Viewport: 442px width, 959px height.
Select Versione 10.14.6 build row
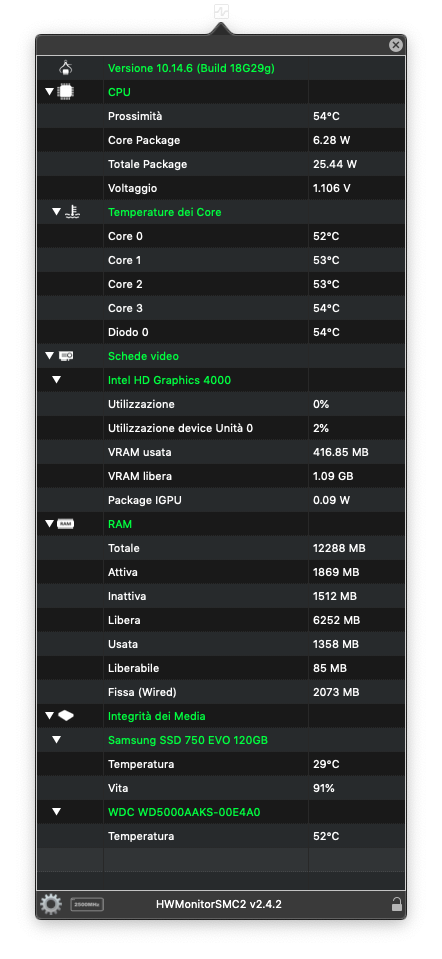(x=221, y=68)
